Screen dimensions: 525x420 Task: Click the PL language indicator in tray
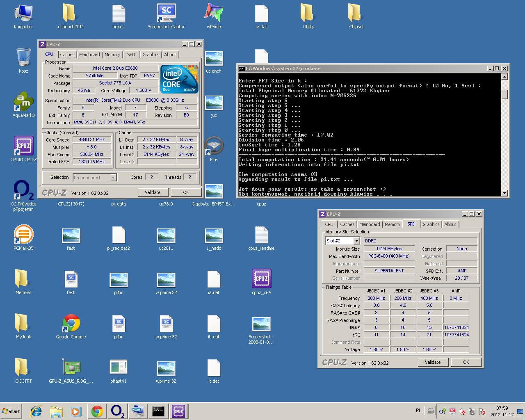point(418,411)
